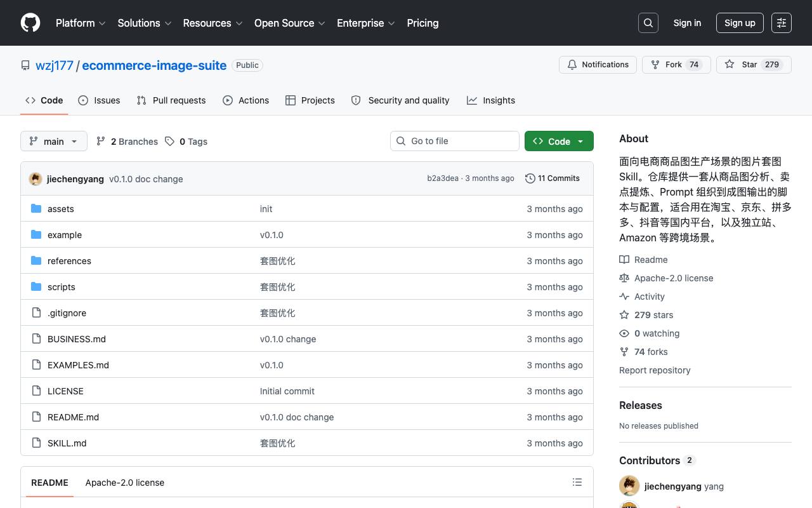Screen dimensions: 812x508
Task: Open the green Code dropdown button
Action: coord(559,141)
